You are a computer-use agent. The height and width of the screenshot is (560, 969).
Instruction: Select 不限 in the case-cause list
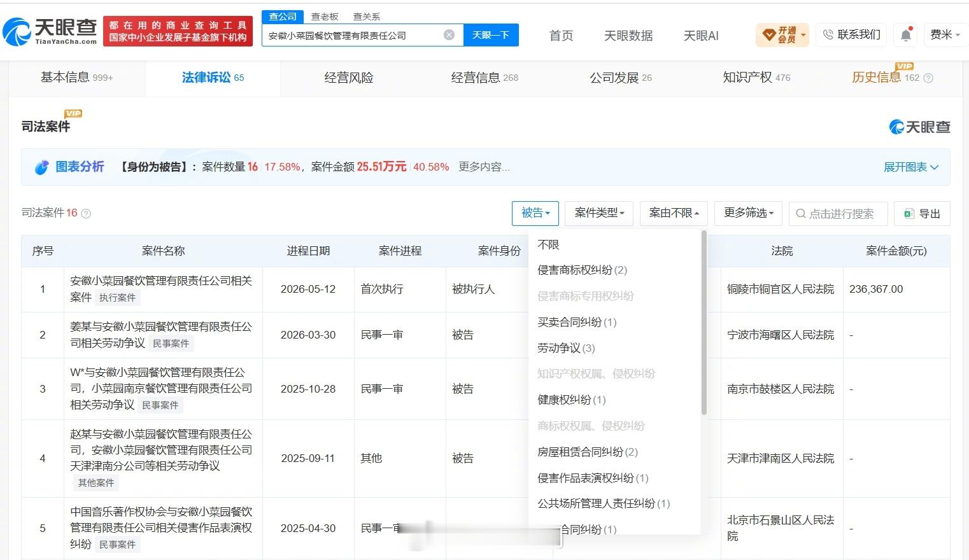click(548, 244)
